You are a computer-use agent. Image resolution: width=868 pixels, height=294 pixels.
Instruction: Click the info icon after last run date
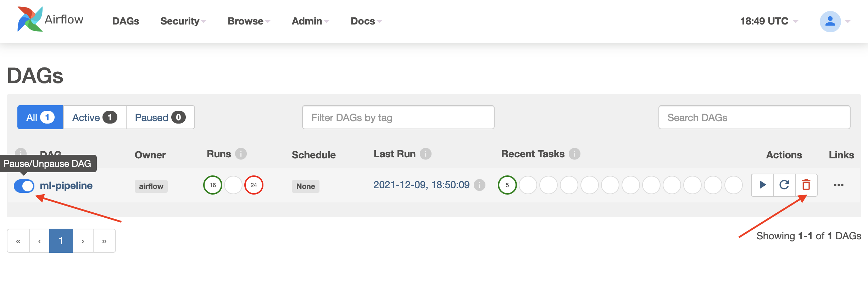479,185
